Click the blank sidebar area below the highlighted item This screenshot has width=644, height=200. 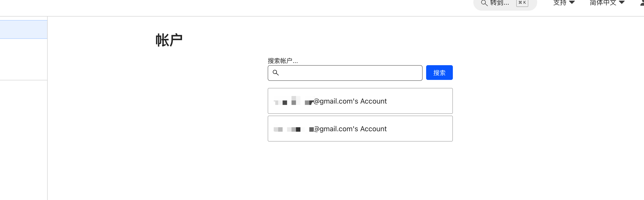pos(24,59)
